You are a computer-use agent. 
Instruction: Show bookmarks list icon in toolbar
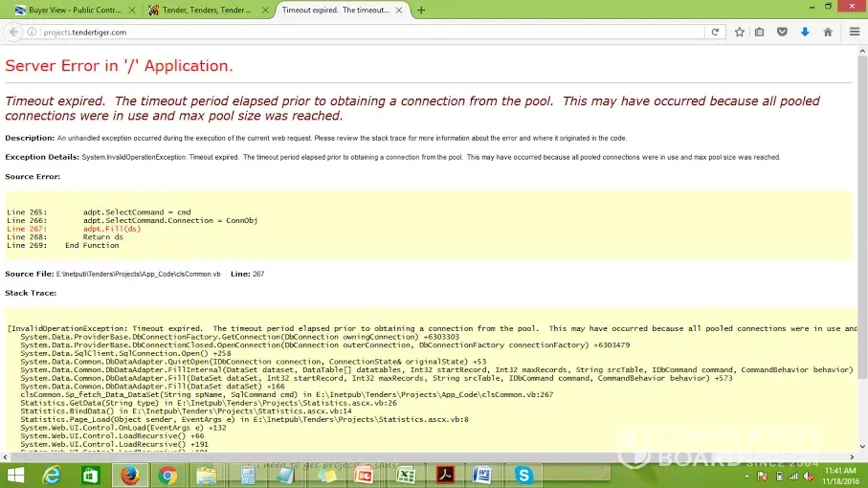tap(760, 32)
